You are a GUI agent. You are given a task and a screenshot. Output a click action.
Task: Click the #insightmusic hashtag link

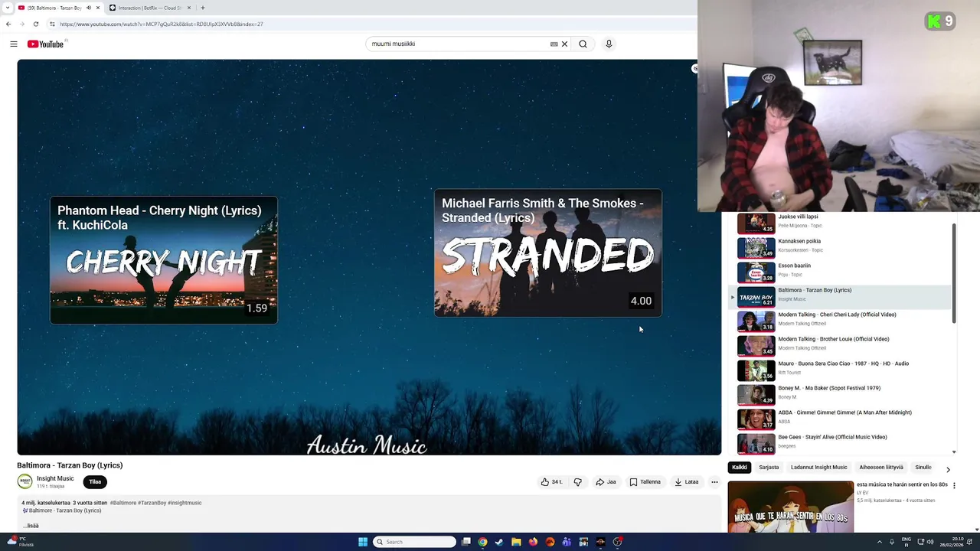[185, 503]
